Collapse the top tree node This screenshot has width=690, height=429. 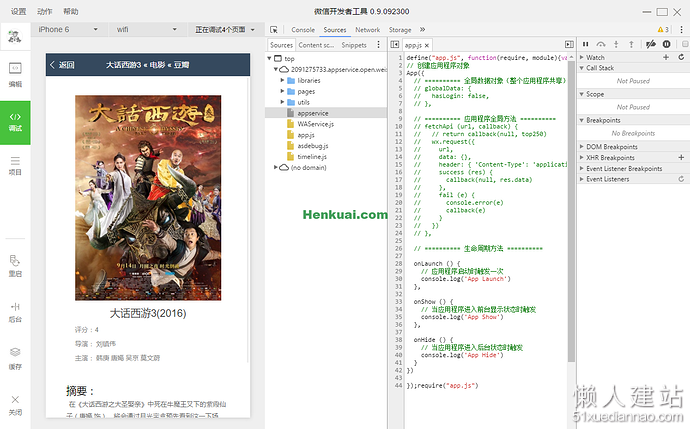269,59
